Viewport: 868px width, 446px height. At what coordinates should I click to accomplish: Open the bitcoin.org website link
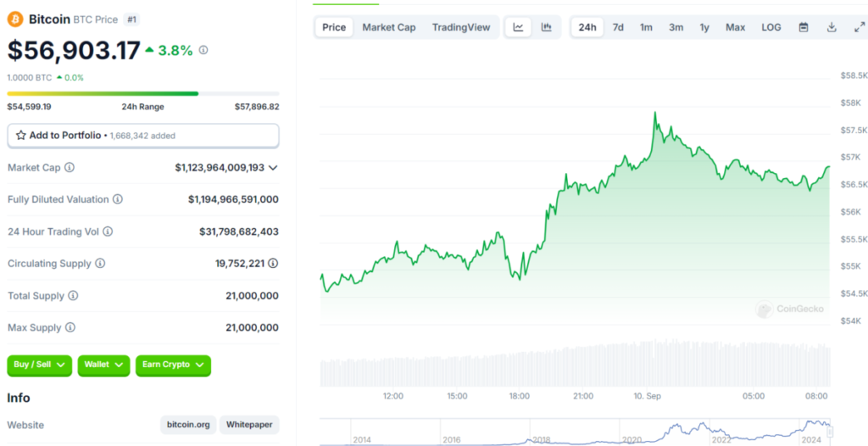pyautogui.click(x=187, y=425)
